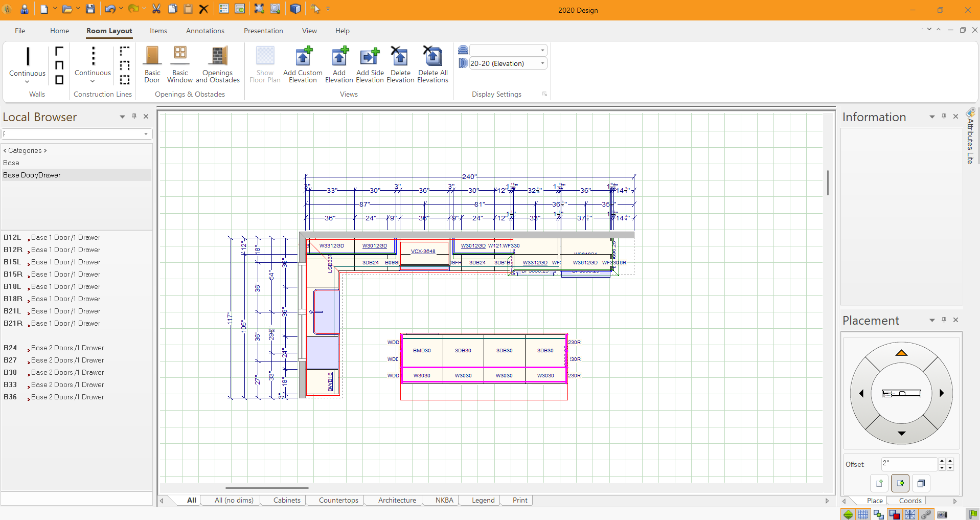
Task: Go back to Categories breadcrumb
Action: 25,150
